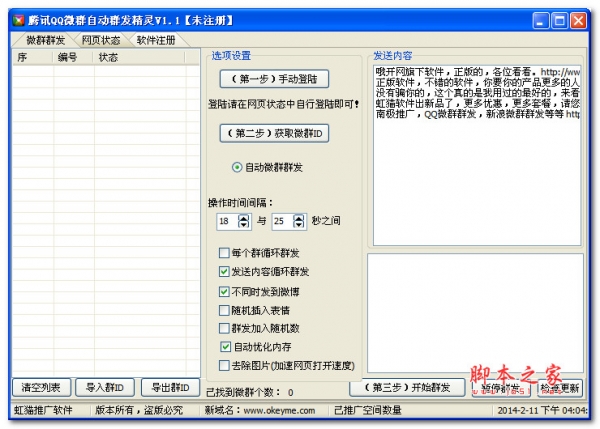This screenshot has height=429, width=600.
Task: Click (第二步)获取微群ID button
Action: 274,133
